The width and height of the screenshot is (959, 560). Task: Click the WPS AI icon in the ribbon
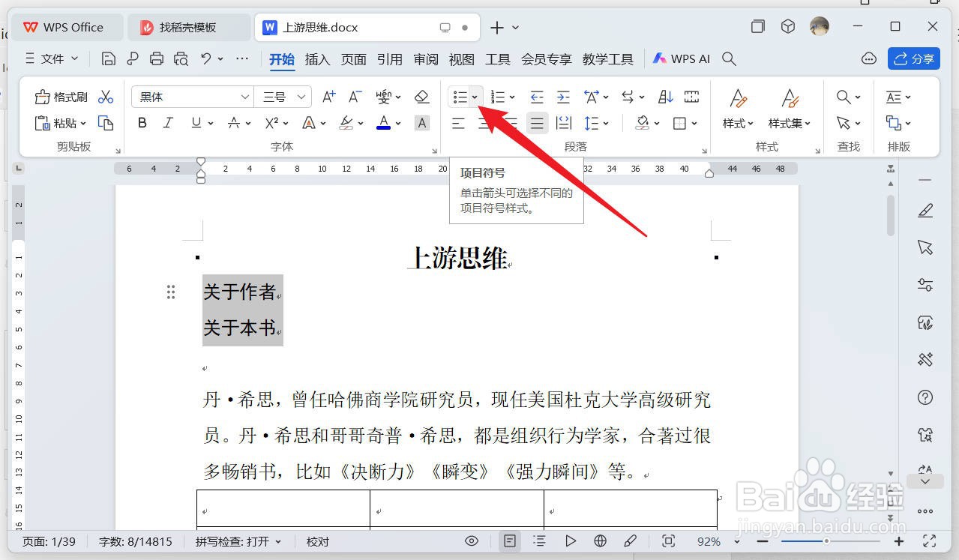[660, 58]
